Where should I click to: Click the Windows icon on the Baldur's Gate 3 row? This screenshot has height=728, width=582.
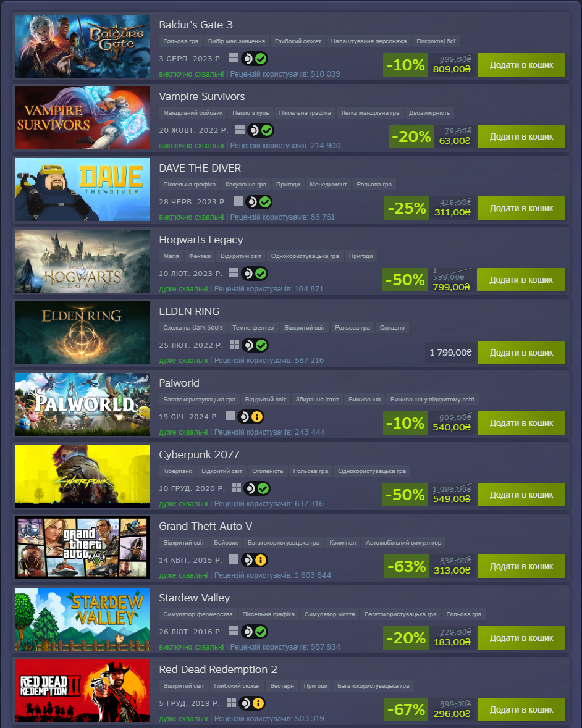(234, 58)
